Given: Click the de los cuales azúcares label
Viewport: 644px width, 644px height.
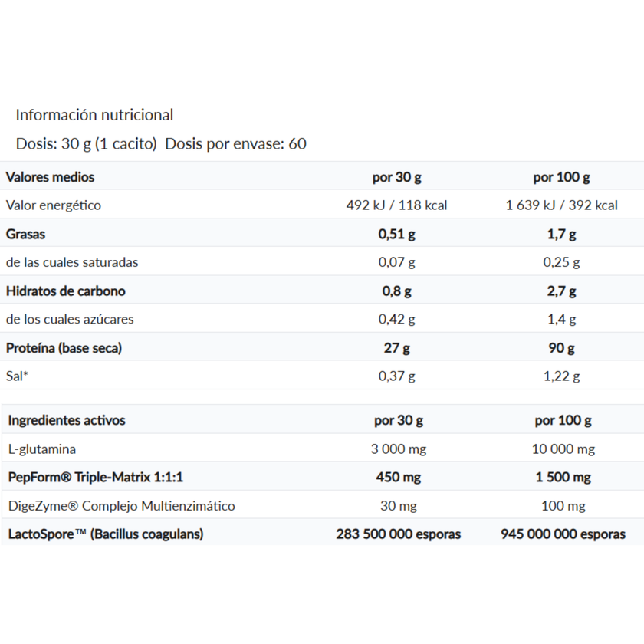Looking at the screenshot, I should (x=70, y=319).
